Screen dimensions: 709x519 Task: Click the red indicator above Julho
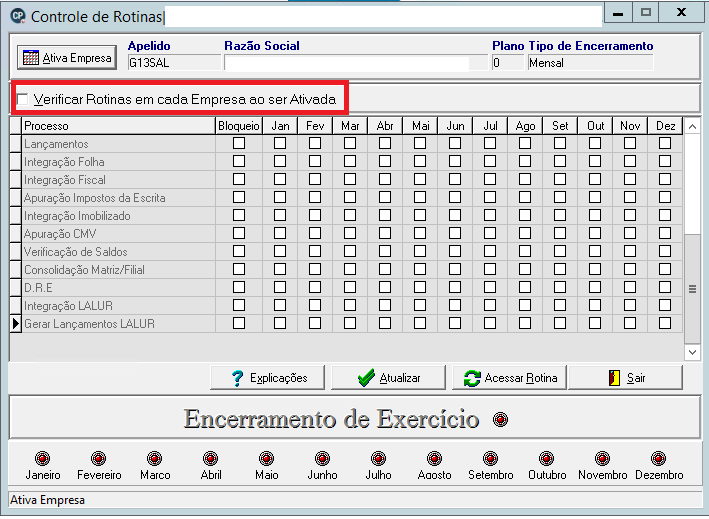coord(378,458)
